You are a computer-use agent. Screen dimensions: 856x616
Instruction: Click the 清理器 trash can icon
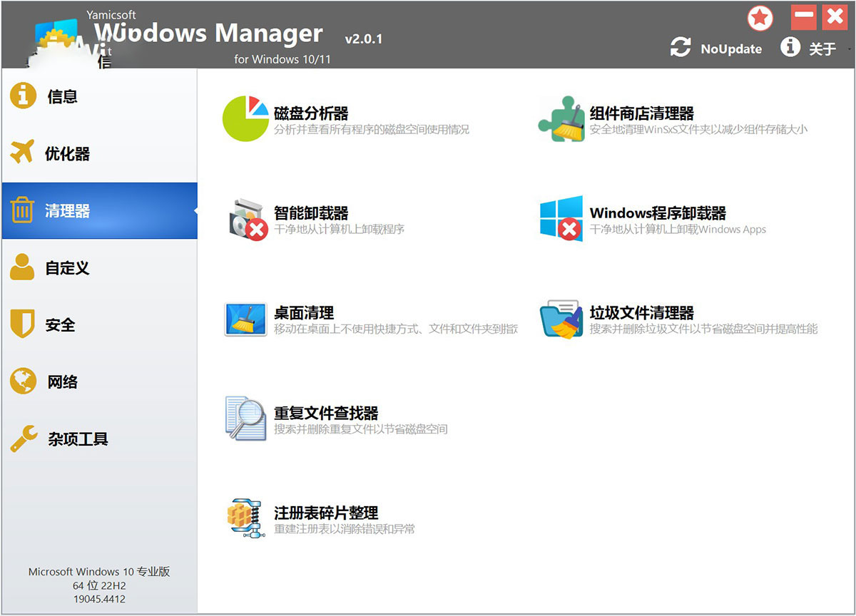(x=23, y=210)
